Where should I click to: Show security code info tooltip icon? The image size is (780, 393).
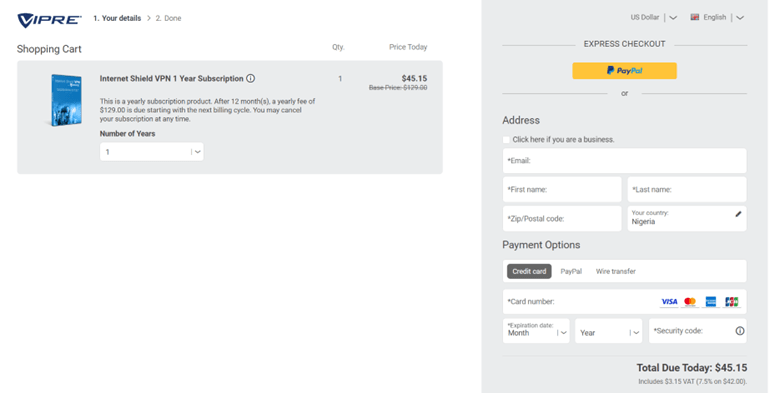tap(740, 331)
